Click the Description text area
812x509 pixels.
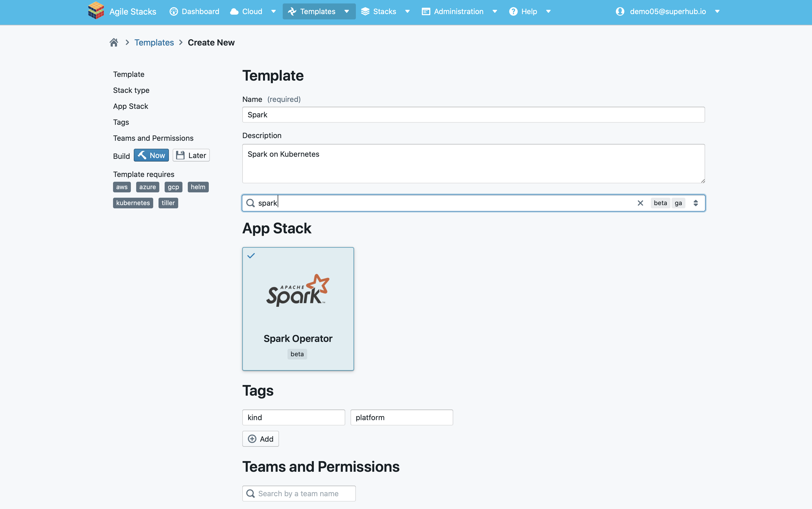click(x=473, y=164)
